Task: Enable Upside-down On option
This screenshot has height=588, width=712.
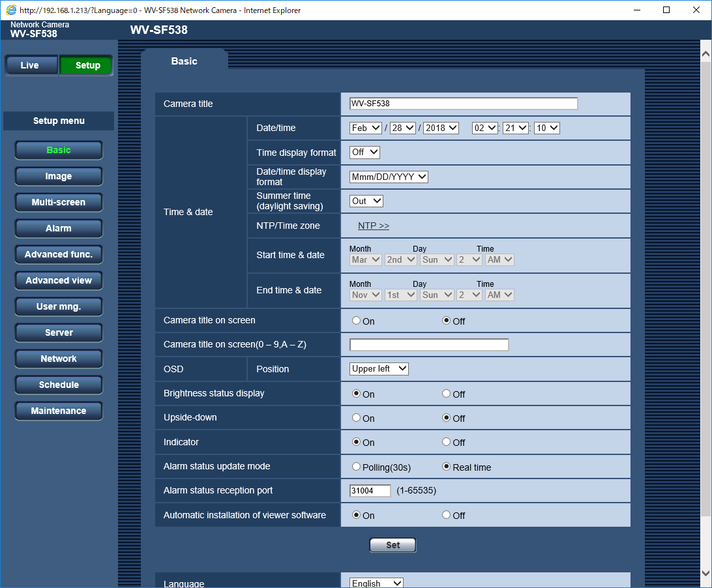Action: (x=356, y=418)
